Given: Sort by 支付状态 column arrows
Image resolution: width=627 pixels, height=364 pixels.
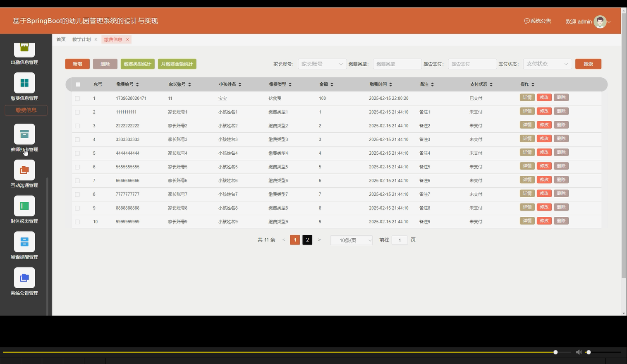Looking at the screenshot, I should pos(491,84).
